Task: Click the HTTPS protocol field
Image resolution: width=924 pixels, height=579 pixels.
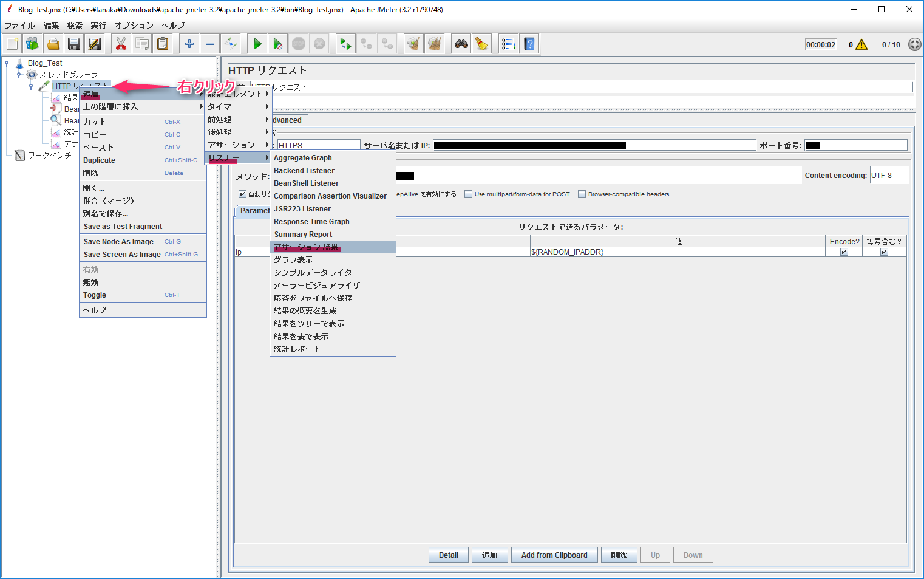Action: [318, 146]
